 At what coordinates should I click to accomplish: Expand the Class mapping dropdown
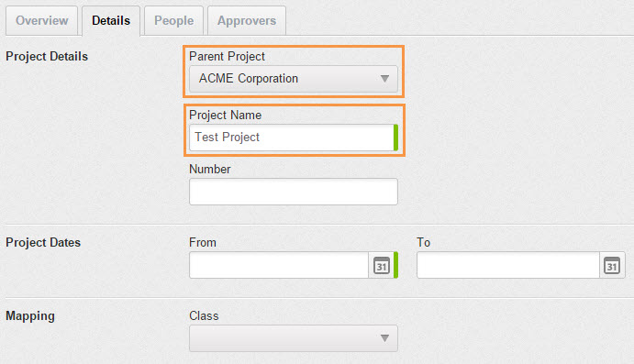(x=293, y=338)
